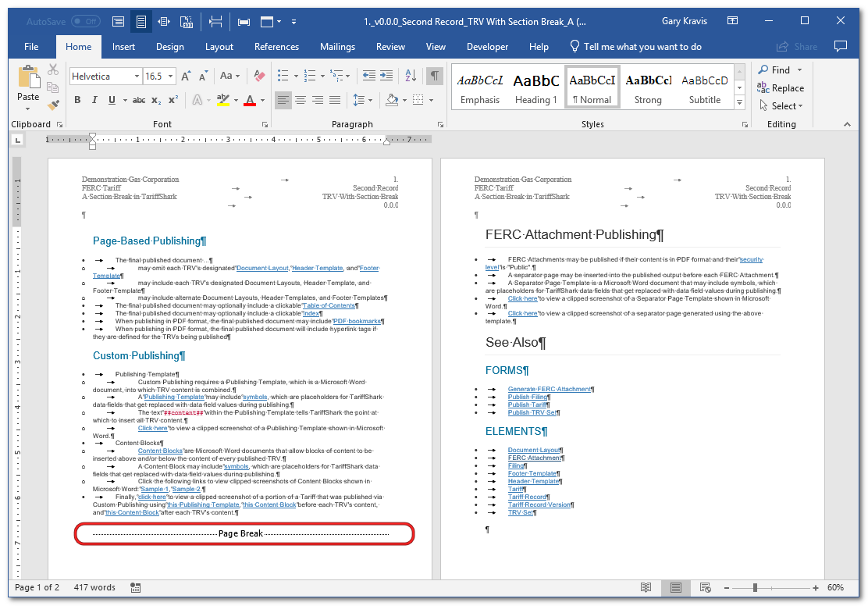Viewport: 868px width, 606px height.
Task: Toggle Bold formatting
Action: coord(77,100)
